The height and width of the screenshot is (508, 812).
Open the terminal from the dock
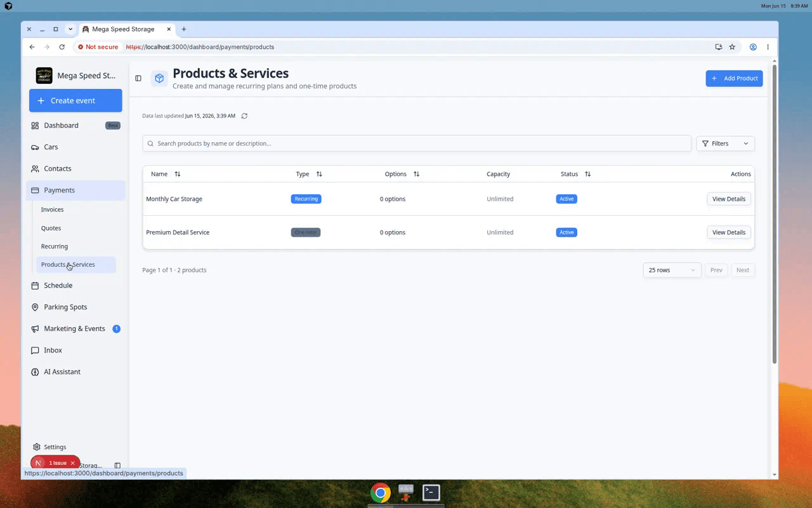[431, 492]
